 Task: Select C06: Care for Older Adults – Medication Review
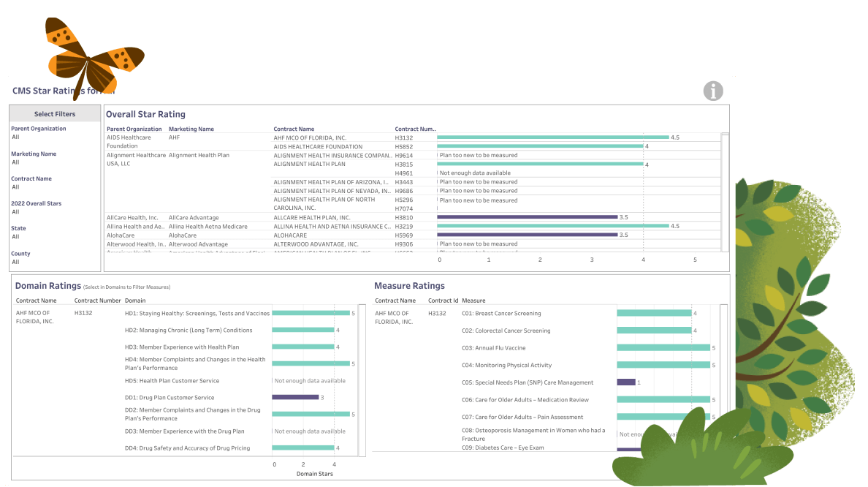pos(525,400)
